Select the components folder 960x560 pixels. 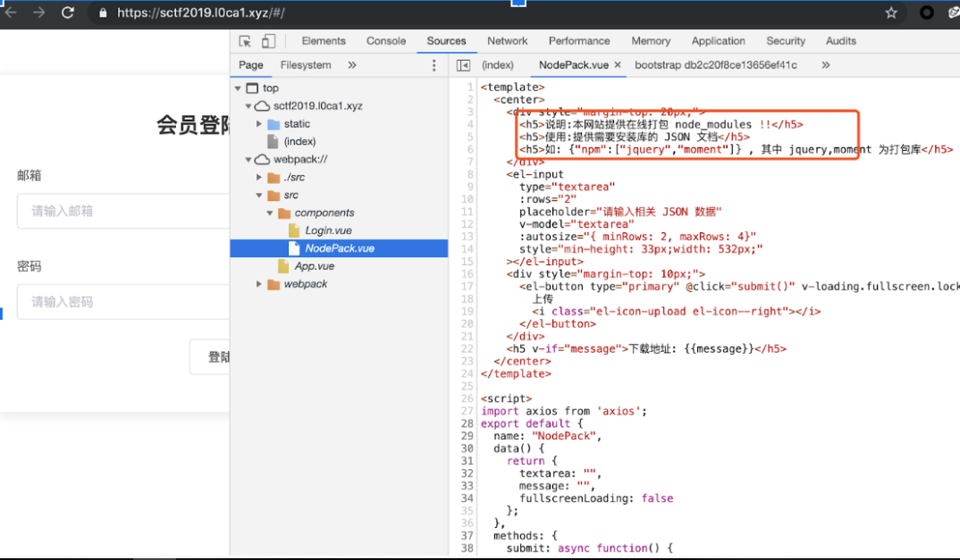(324, 213)
